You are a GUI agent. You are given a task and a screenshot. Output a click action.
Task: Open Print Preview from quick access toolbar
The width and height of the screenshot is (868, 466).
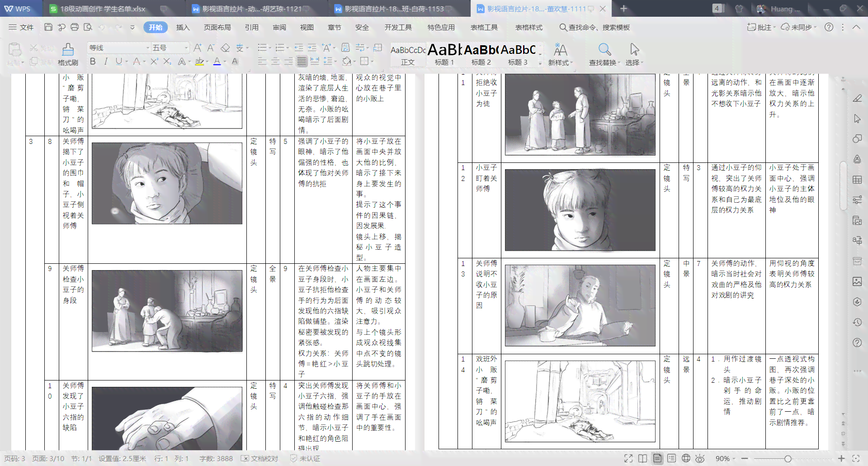click(88, 27)
